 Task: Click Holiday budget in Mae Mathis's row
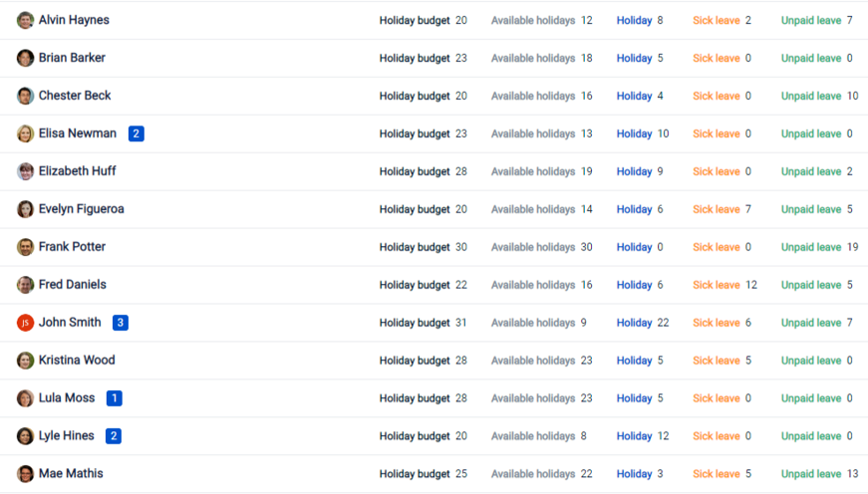click(x=415, y=474)
